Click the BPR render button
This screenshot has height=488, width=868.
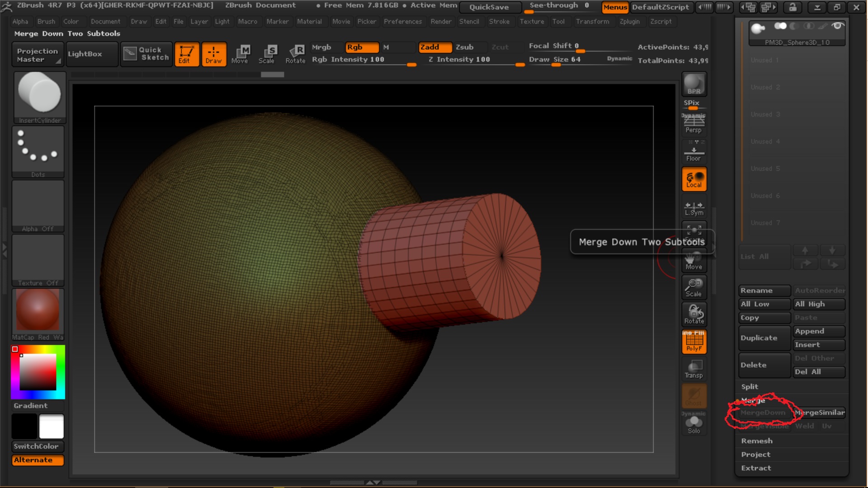point(694,84)
